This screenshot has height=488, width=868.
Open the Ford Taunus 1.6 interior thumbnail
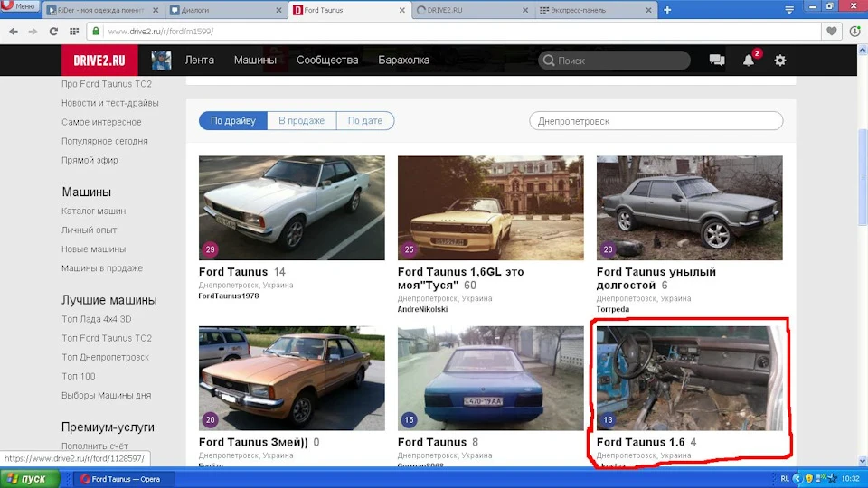click(689, 378)
